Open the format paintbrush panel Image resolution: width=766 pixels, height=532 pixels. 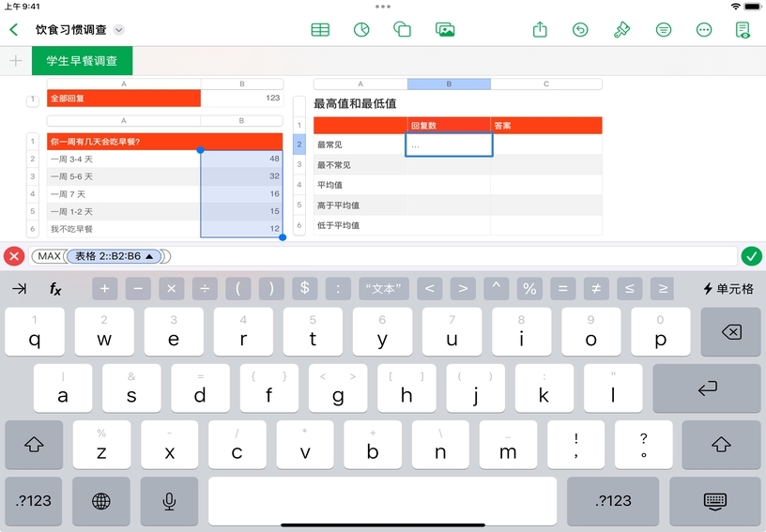621,29
